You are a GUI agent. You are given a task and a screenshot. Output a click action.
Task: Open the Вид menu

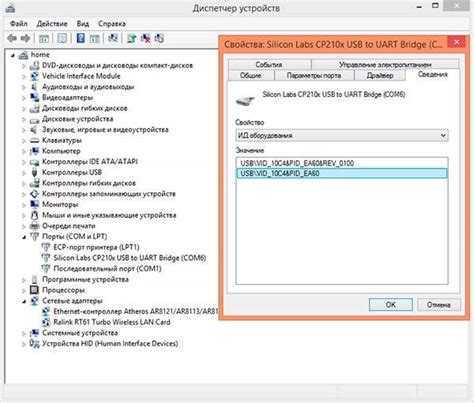(83, 24)
